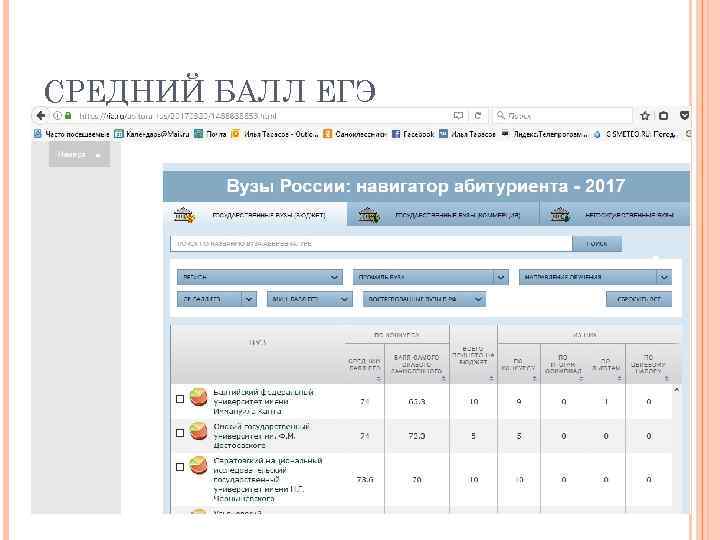Click total admitted value 5 in Омский row
720x540 pixels.
point(473,436)
